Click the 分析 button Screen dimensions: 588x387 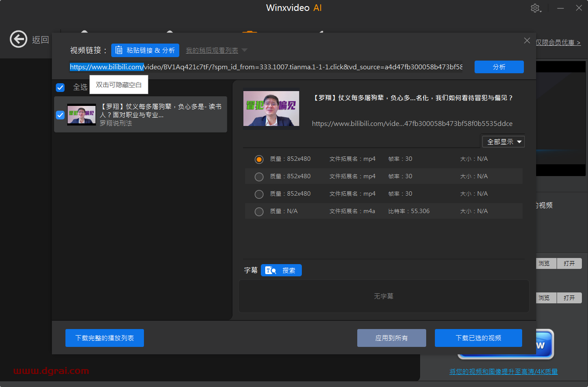[x=499, y=67]
